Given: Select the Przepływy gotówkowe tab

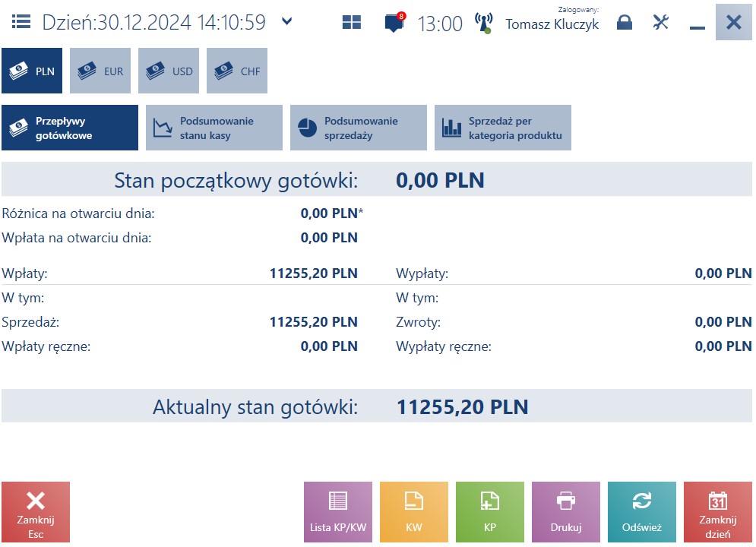Looking at the screenshot, I should pyautogui.click(x=70, y=128).
